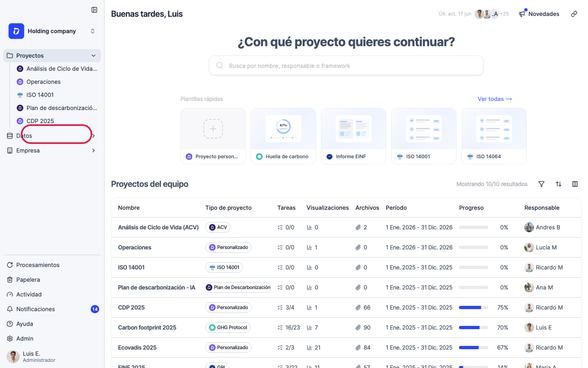Screen dimensions: 588x368
Task: Open Análisis de Ciclo de Vida sidebar project
Action: coord(57,69)
